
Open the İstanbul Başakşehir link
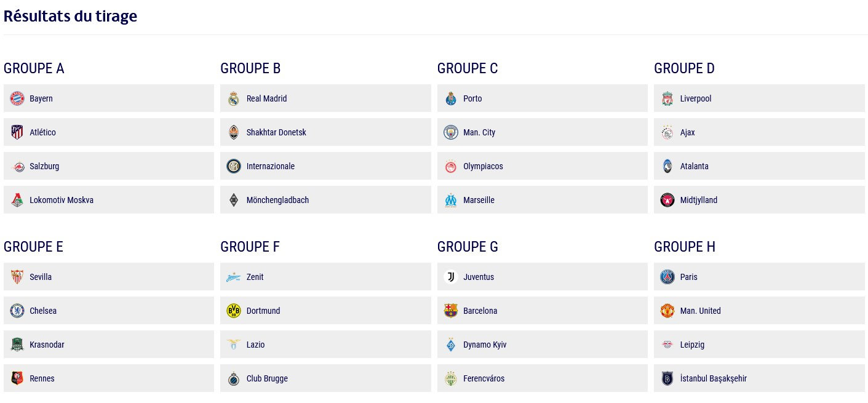coord(713,378)
